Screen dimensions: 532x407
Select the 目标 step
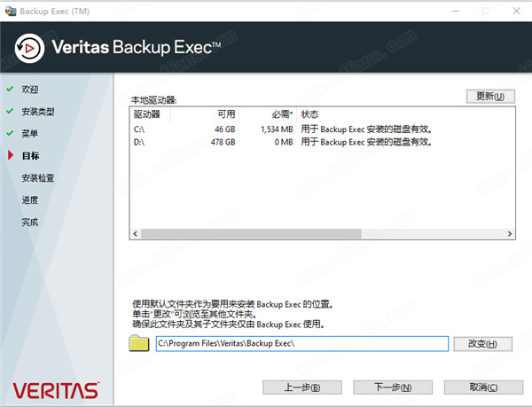(x=30, y=156)
